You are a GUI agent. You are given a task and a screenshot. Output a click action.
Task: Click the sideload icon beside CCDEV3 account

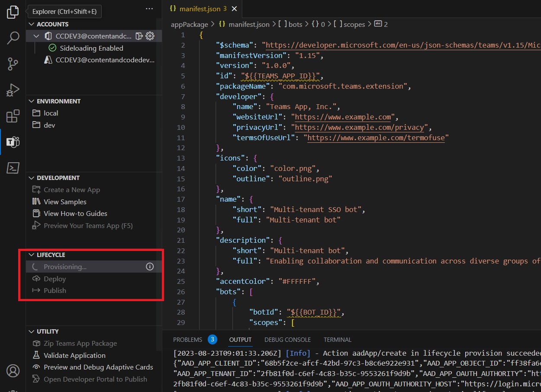click(x=140, y=36)
